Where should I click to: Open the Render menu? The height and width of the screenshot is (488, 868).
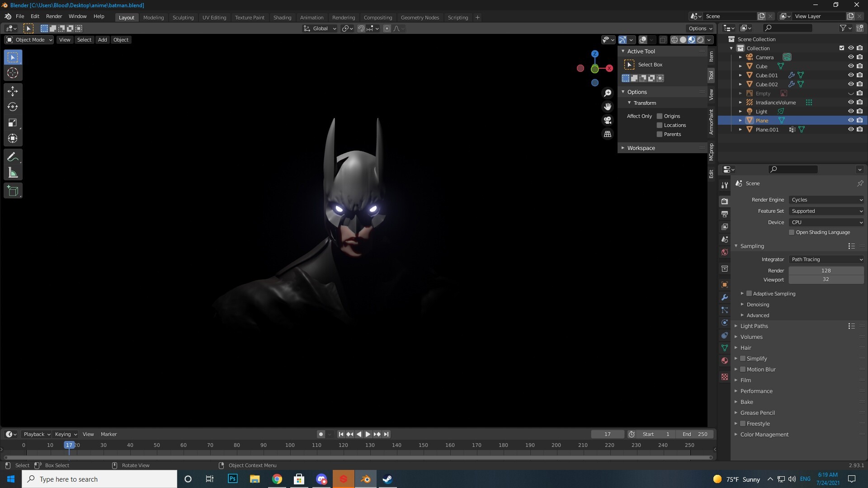pyautogui.click(x=54, y=16)
